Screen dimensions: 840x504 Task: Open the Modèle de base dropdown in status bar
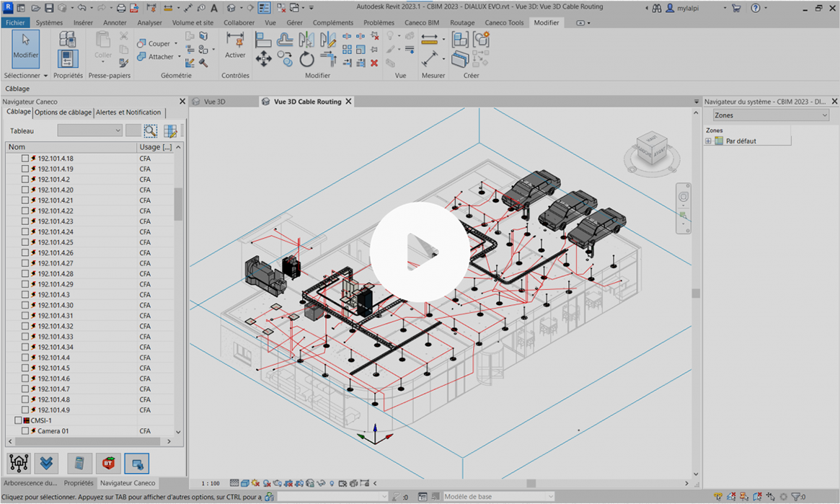[498, 497]
